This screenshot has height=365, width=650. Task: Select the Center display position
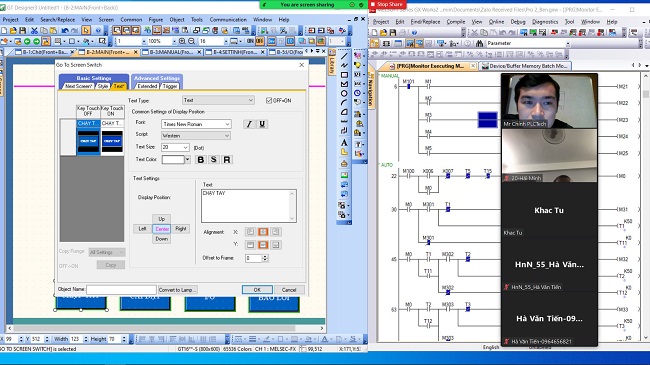[x=162, y=229]
